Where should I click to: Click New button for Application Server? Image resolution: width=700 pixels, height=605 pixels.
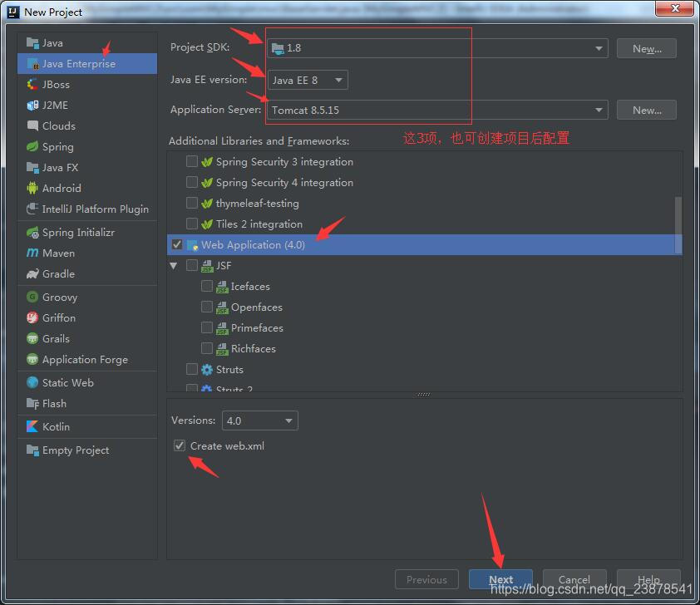647,110
